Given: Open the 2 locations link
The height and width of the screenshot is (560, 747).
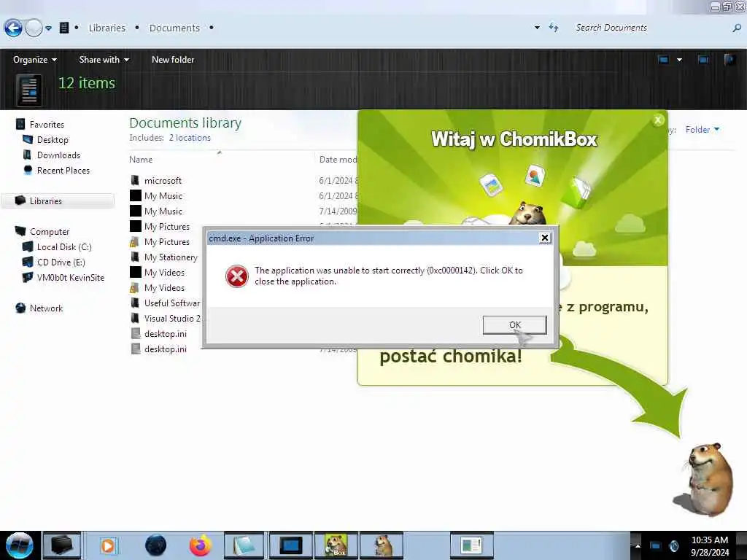Looking at the screenshot, I should coord(190,138).
